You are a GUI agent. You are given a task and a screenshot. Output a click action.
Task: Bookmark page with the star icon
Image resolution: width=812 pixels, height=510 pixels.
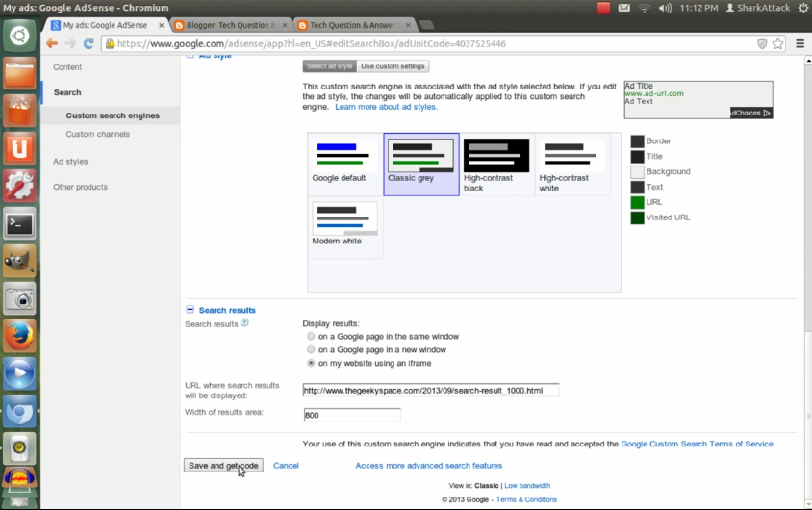[777, 44]
